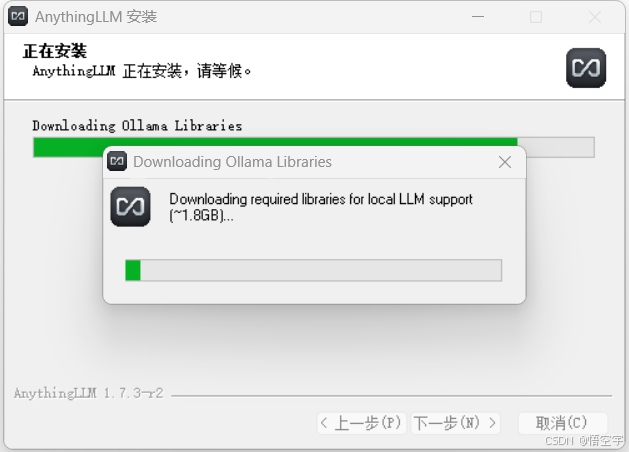Click the AnythingLLM 1.7.3-r2 version label
Viewport: 629px width, 452px height.
(x=89, y=393)
